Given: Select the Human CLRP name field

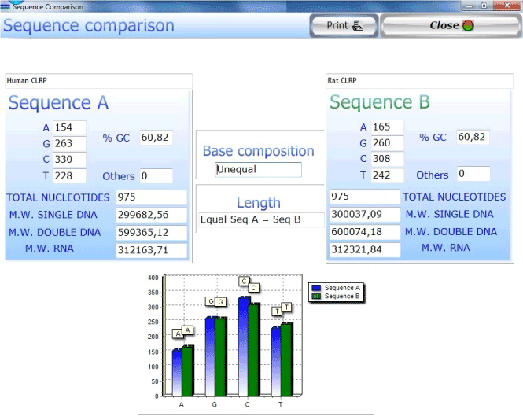Looking at the screenshot, I should [x=99, y=81].
